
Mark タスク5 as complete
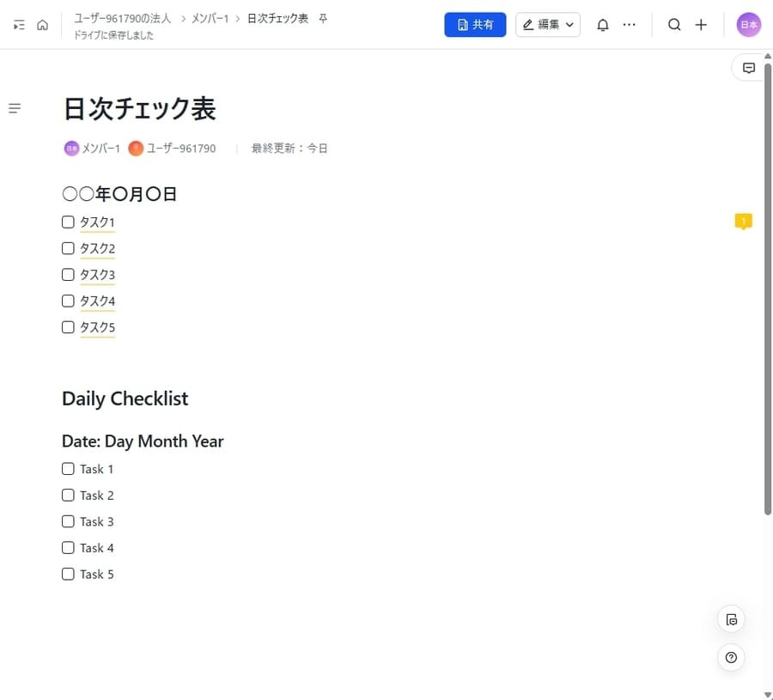click(68, 327)
